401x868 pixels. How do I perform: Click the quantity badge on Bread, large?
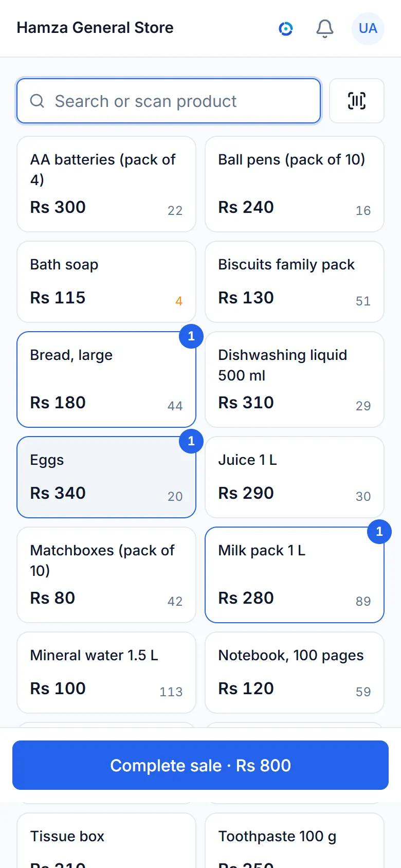point(191,336)
